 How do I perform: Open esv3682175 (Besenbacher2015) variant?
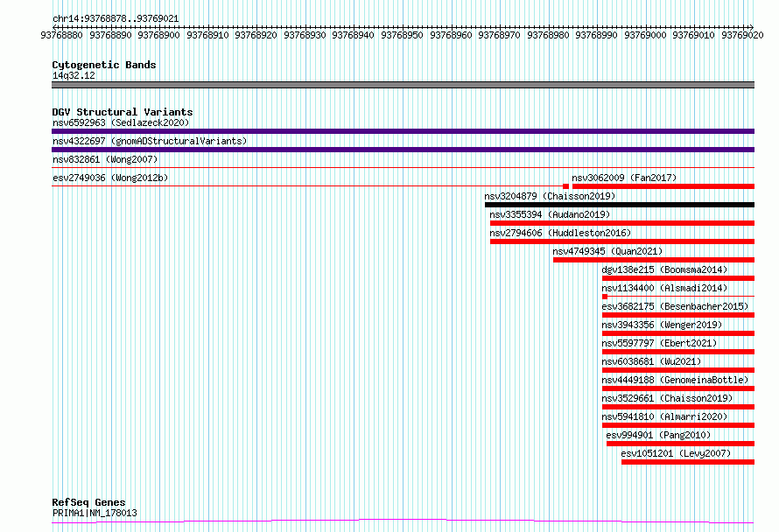tap(675, 306)
